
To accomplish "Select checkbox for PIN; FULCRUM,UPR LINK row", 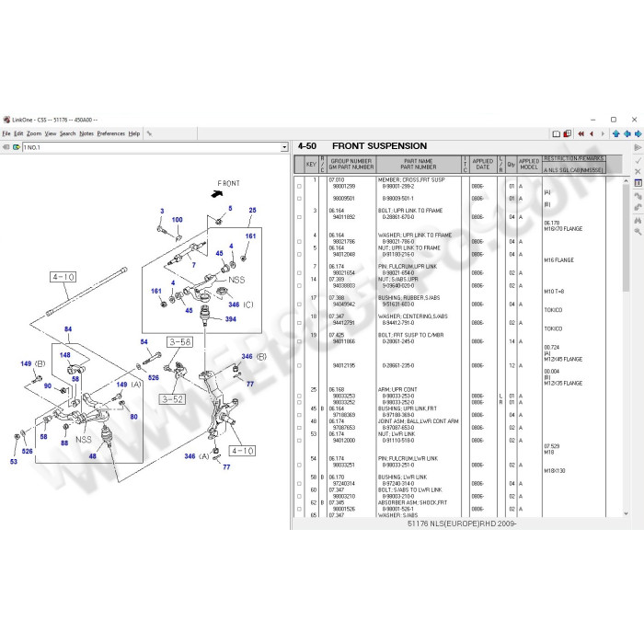I will 299,273.
